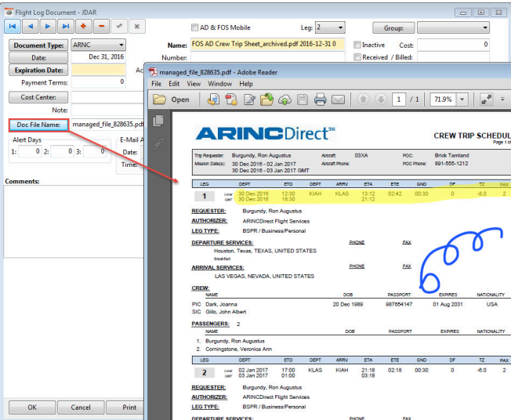Screen dimensions: 511x420
Task: Click the Doc File Name button
Action: pos(38,125)
